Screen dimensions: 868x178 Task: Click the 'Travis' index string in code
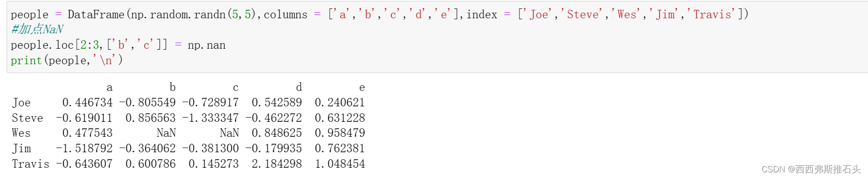click(x=712, y=15)
